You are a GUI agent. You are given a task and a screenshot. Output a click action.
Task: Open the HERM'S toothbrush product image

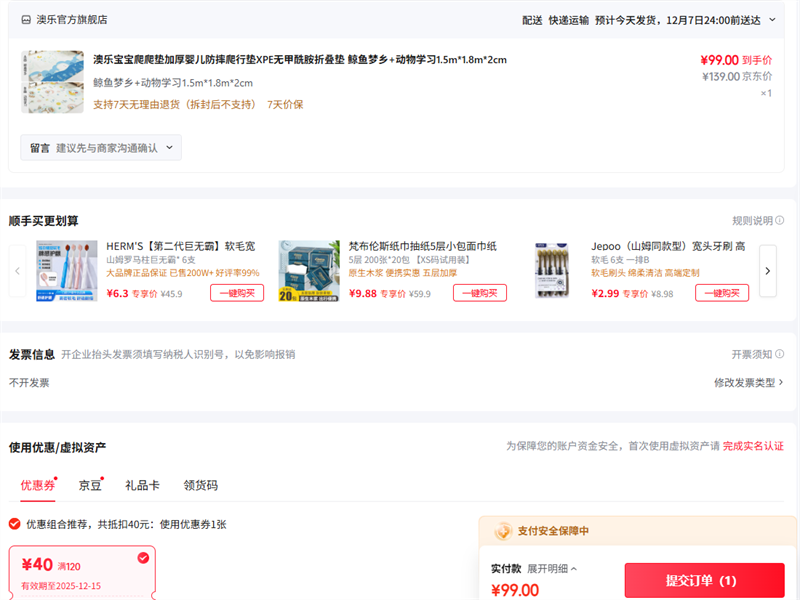click(66, 270)
